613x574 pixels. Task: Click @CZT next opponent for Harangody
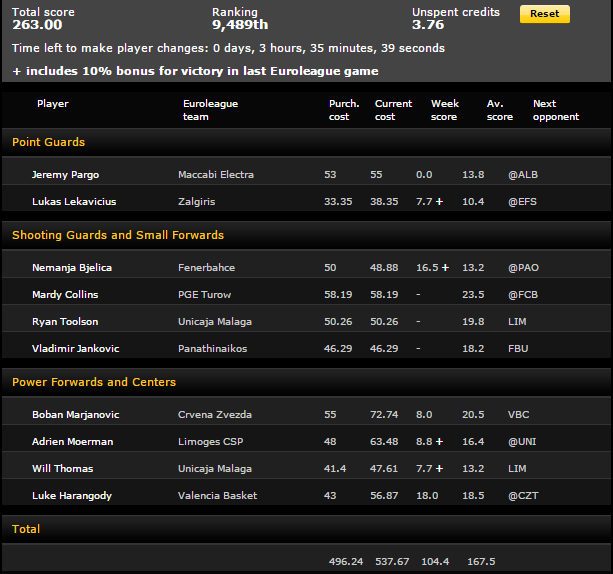click(x=523, y=496)
